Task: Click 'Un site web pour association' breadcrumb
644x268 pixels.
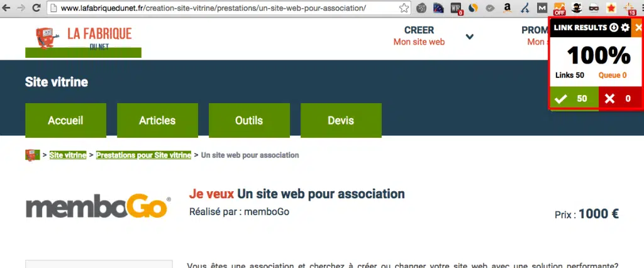Action: pyautogui.click(x=250, y=155)
